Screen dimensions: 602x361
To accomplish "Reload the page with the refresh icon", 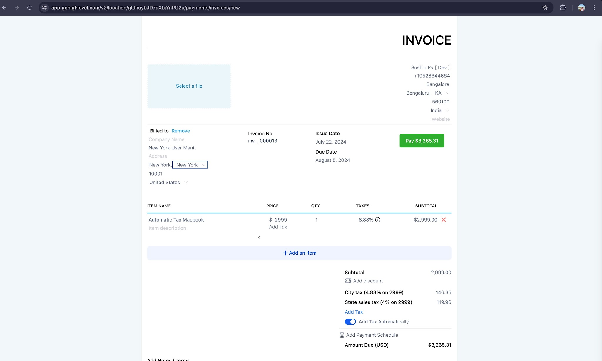I will 30,7.
